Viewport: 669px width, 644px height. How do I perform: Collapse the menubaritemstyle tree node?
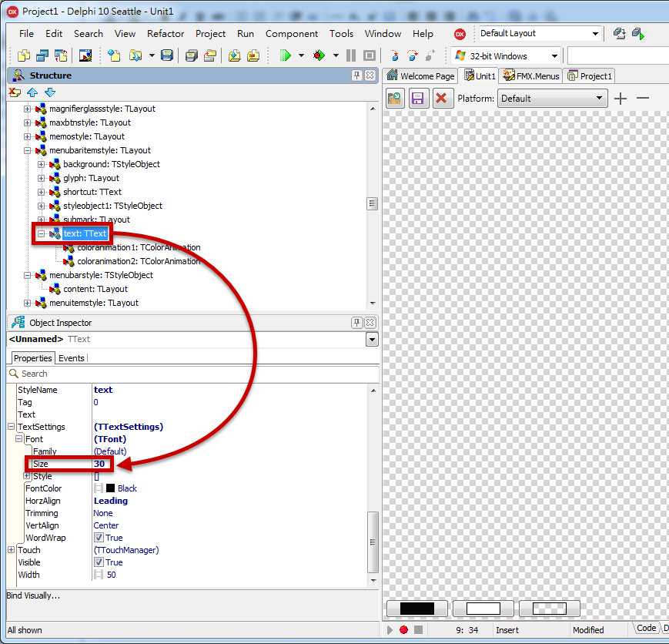(x=27, y=150)
